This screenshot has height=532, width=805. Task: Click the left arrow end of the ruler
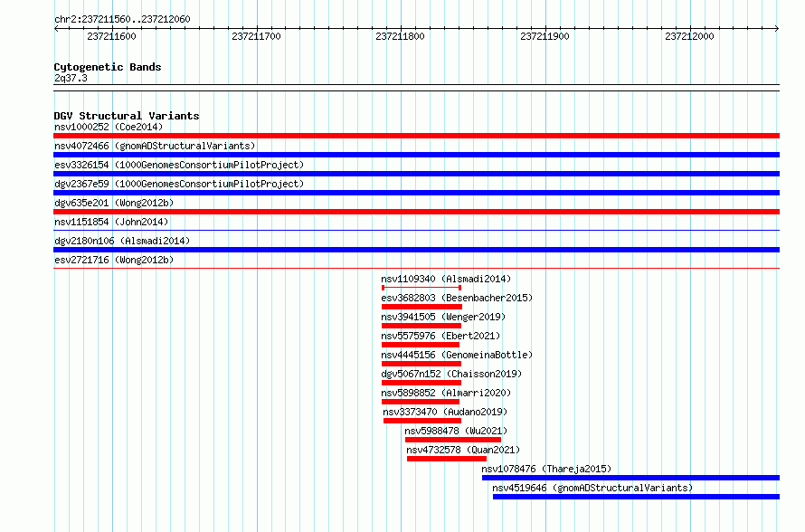(x=56, y=29)
